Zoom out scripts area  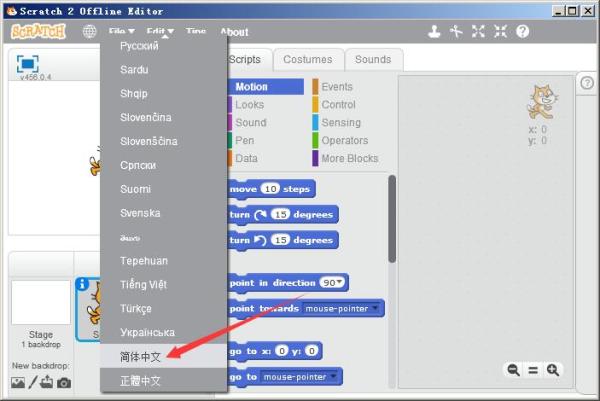(513, 370)
